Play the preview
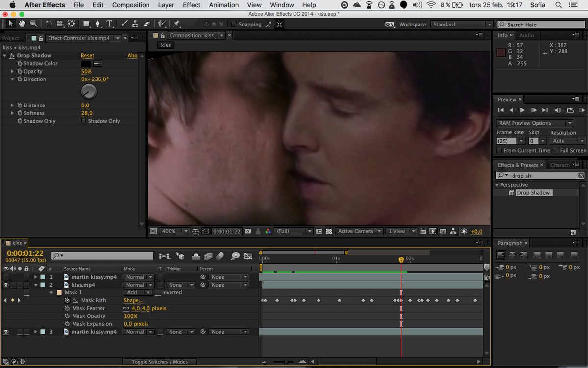This screenshot has width=588, height=368. [x=522, y=110]
